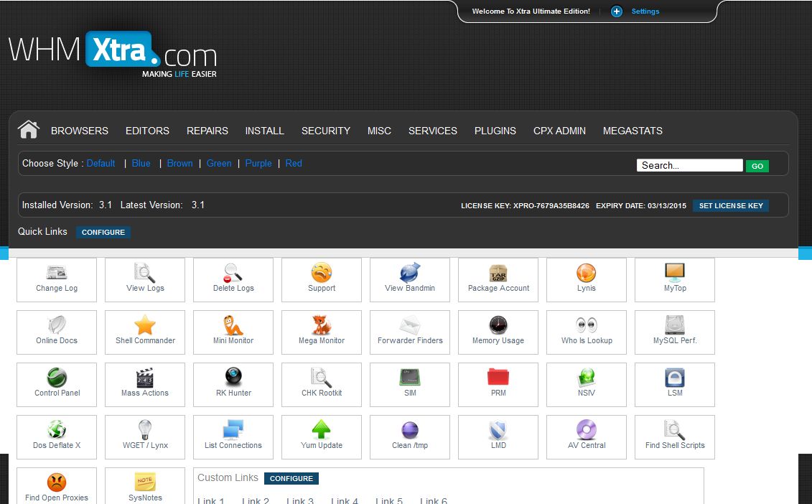Select the Package Account icon

pos(498,274)
